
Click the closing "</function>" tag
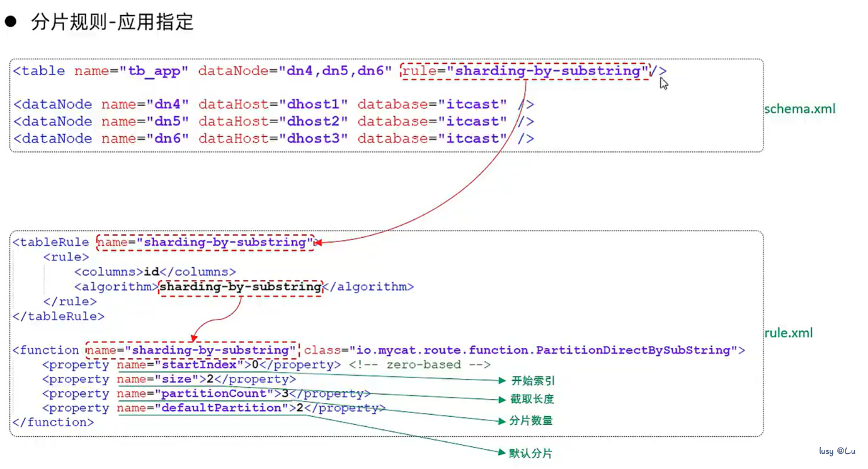click(x=54, y=422)
